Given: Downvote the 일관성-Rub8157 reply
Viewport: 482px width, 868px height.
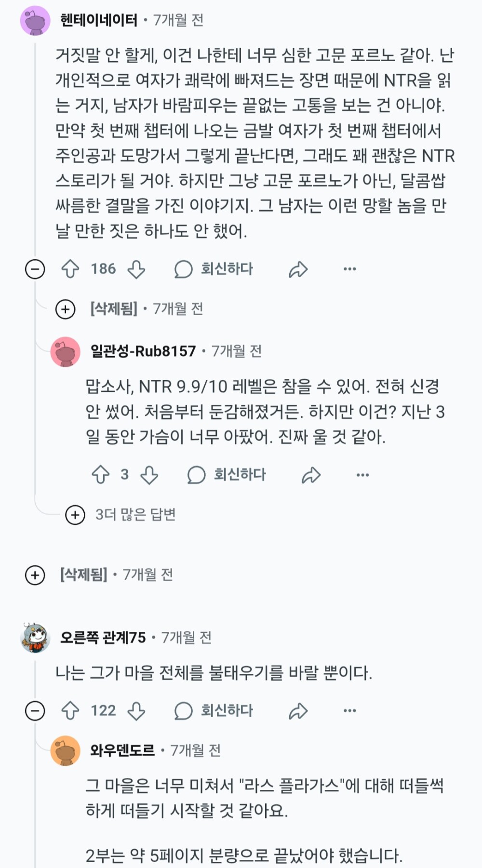Looking at the screenshot, I should tap(149, 475).
